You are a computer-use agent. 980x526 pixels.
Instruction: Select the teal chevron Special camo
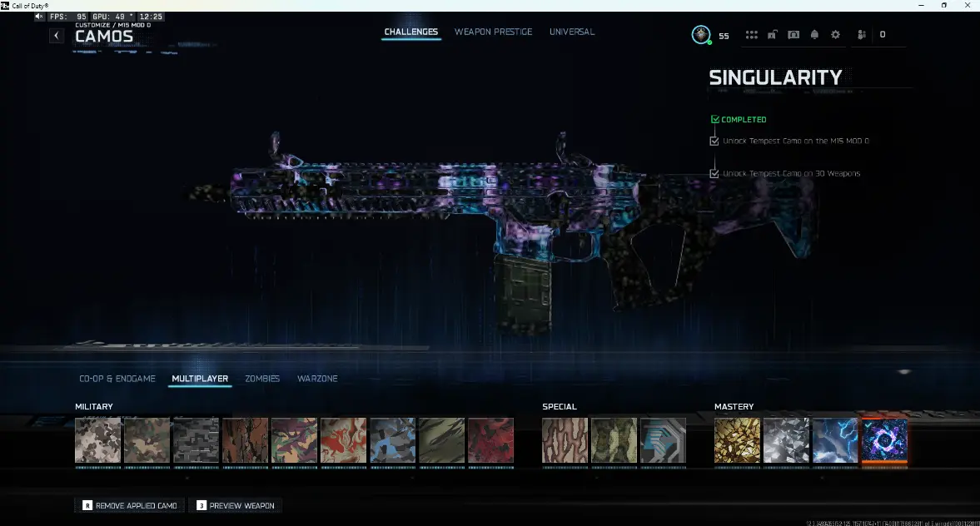(663, 441)
